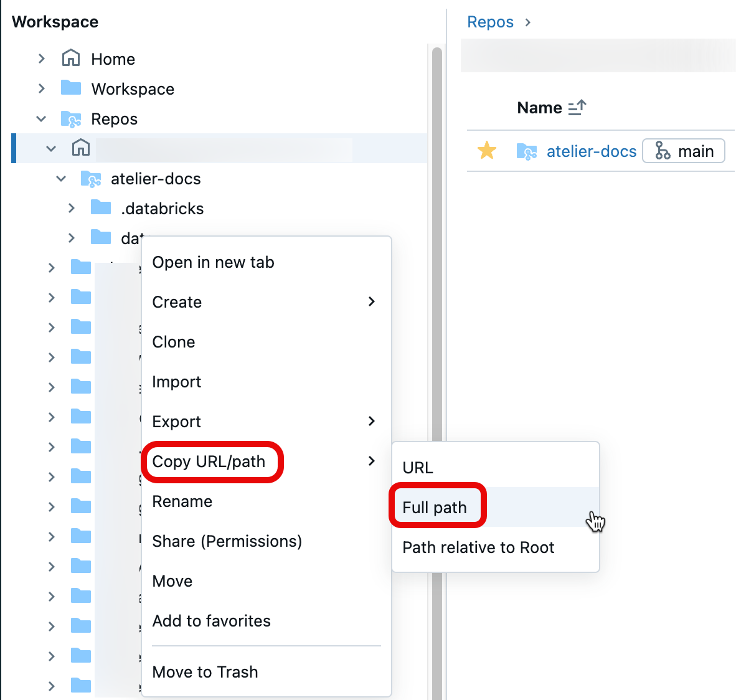This screenshot has width=736, height=700.
Task: Click the Repos folder icon in tree
Action: coord(71,118)
